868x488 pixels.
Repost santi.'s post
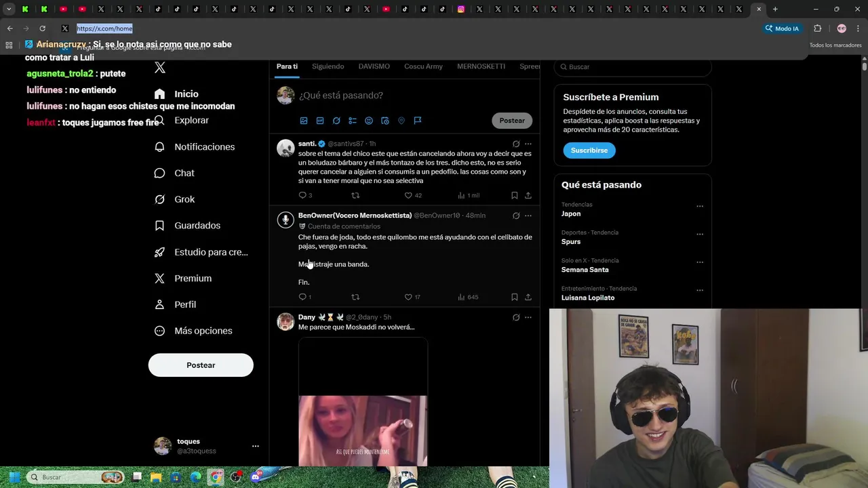tap(355, 195)
